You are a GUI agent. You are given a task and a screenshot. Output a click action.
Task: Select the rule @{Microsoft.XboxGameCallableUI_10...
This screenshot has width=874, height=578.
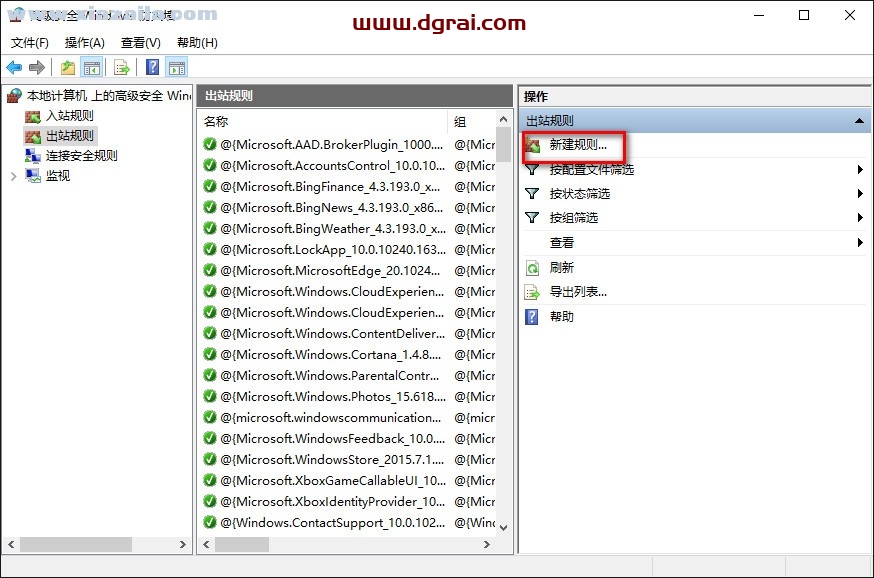(x=333, y=480)
